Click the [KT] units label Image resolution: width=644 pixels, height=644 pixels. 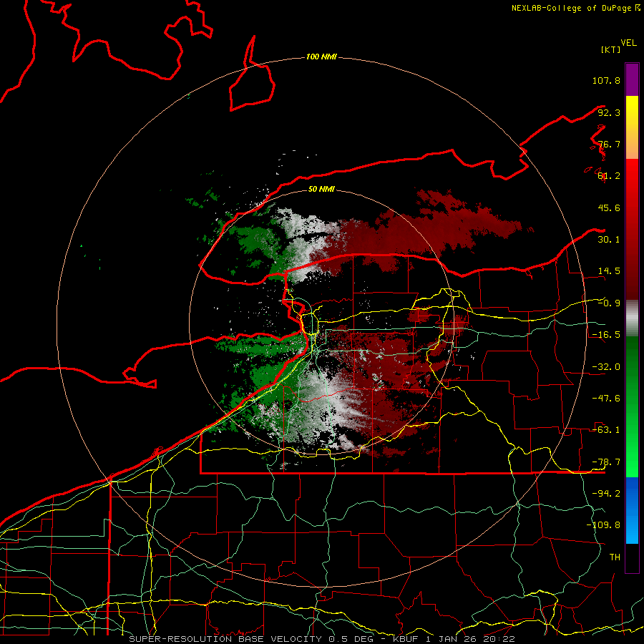(610, 49)
